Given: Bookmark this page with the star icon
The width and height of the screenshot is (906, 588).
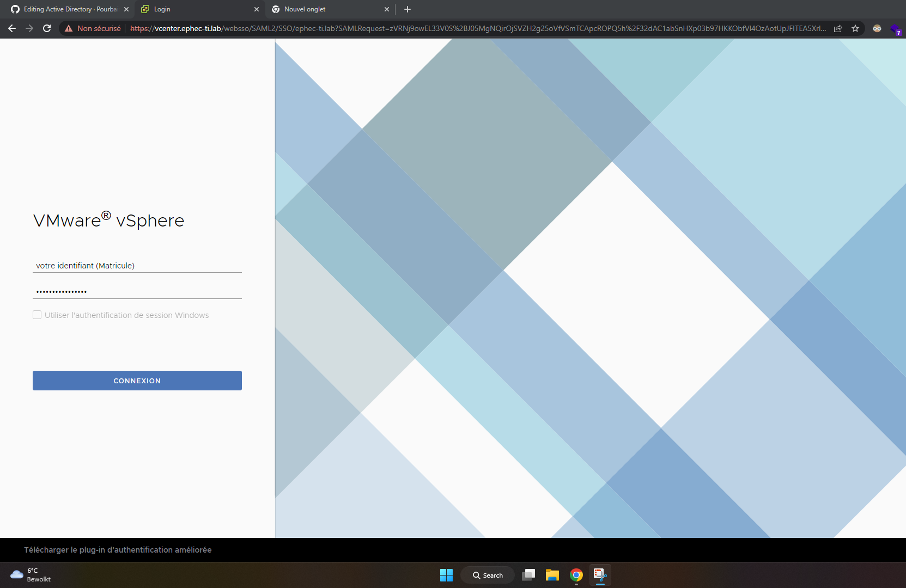Looking at the screenshot, I should coord(855,28).
